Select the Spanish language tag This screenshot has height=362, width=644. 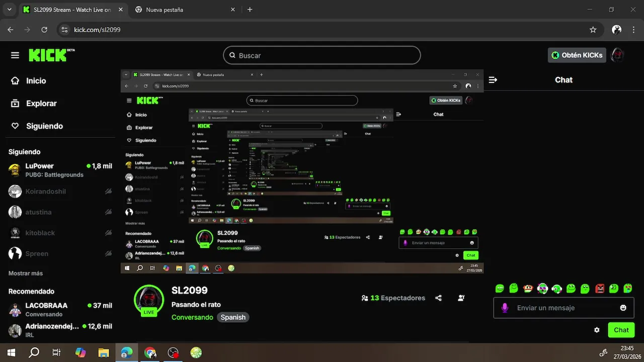(233, 317)
